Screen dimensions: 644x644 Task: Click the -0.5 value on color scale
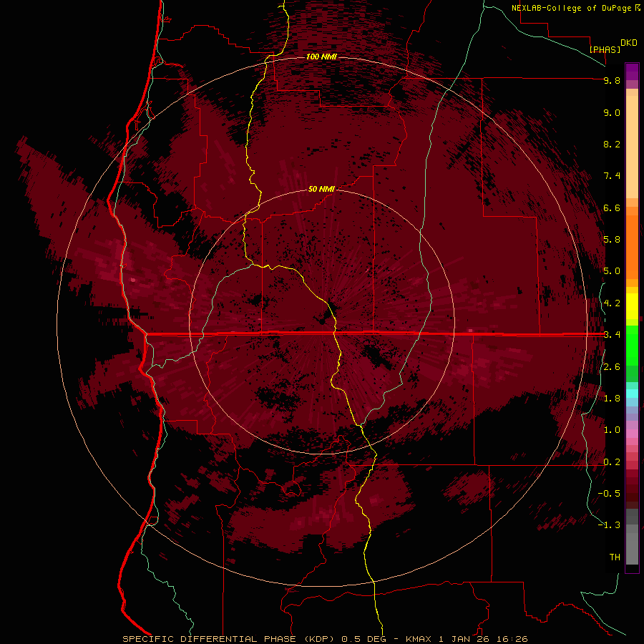(x=609, y=494)
